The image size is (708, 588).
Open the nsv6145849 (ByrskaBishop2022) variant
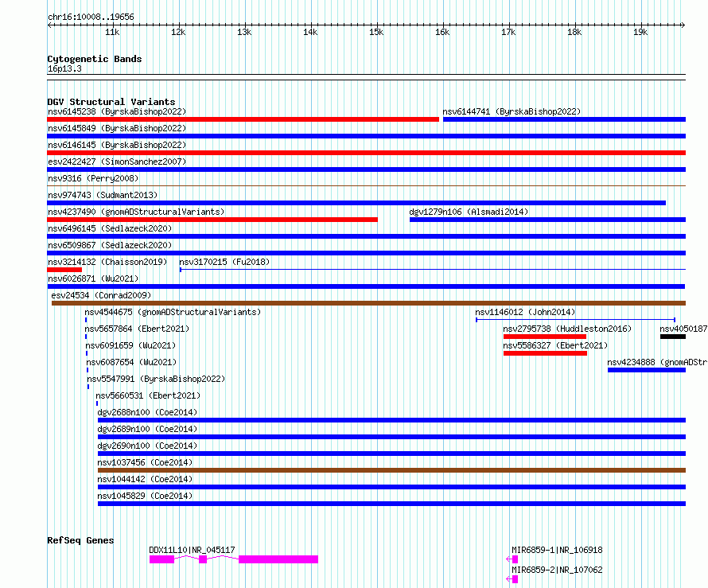coord(117,128)
